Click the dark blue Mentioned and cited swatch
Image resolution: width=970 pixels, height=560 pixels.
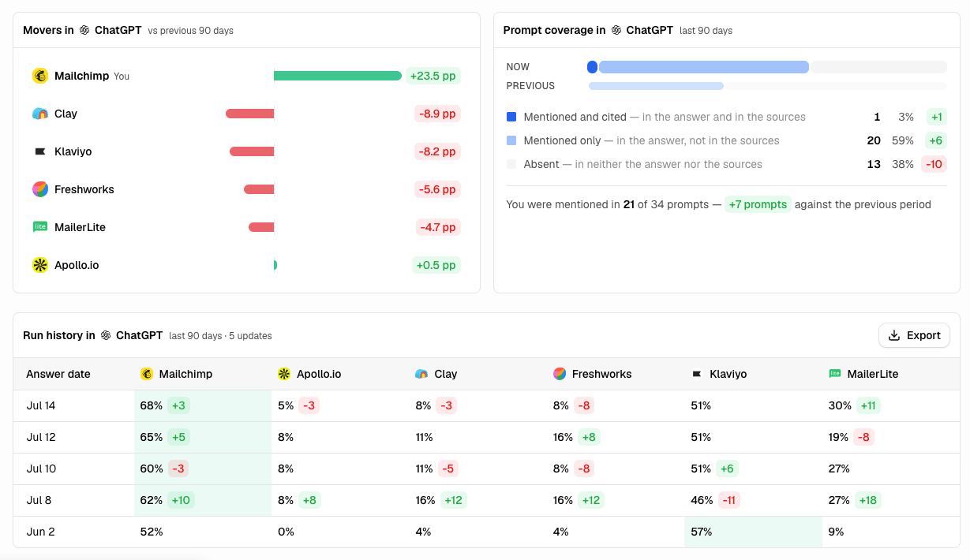(511, 117)
